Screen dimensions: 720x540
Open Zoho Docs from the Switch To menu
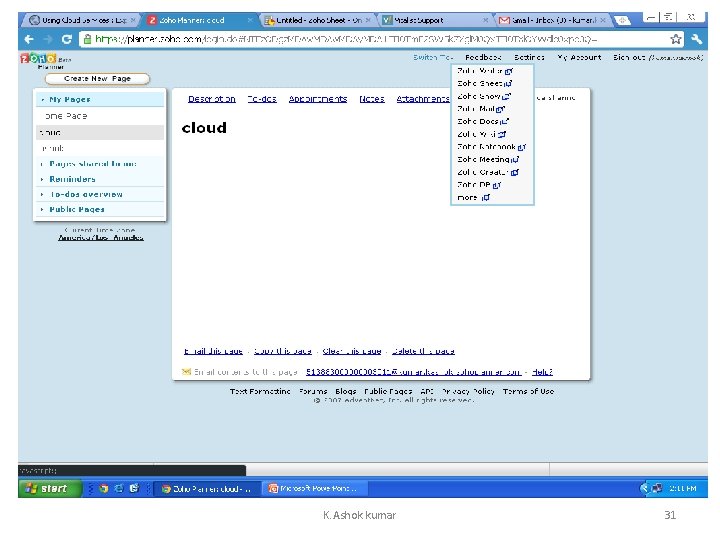pos(483,122)
